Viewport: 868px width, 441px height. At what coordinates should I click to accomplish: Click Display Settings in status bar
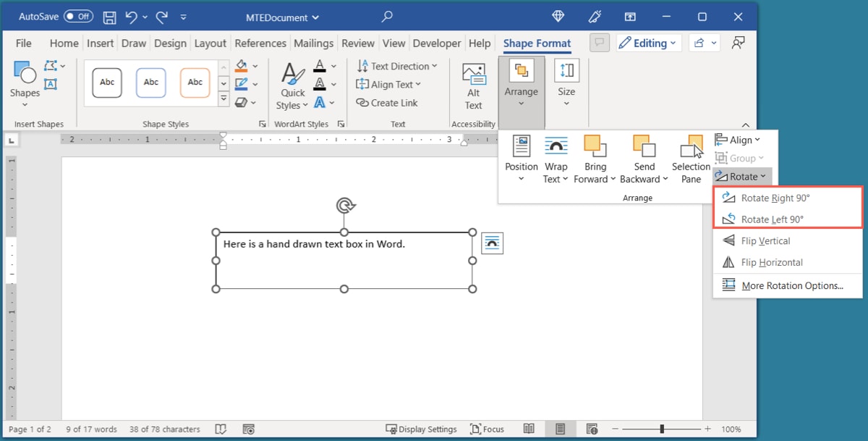coord(422,429)
